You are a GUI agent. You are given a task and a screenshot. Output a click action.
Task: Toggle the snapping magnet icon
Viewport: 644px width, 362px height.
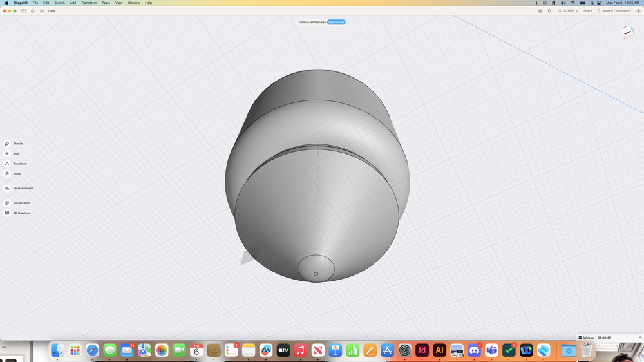point(549,11)
